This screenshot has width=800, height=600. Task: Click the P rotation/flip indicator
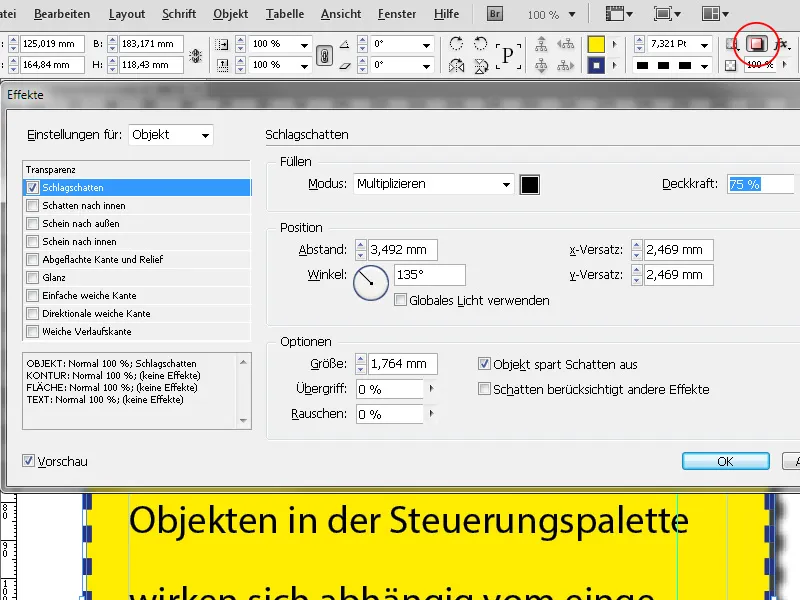508,55
